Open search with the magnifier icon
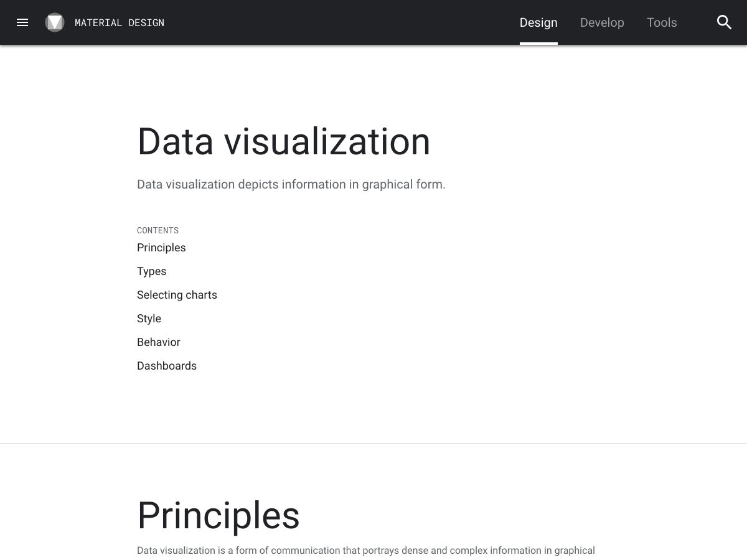Screen dimensions: 747x560 724,22
